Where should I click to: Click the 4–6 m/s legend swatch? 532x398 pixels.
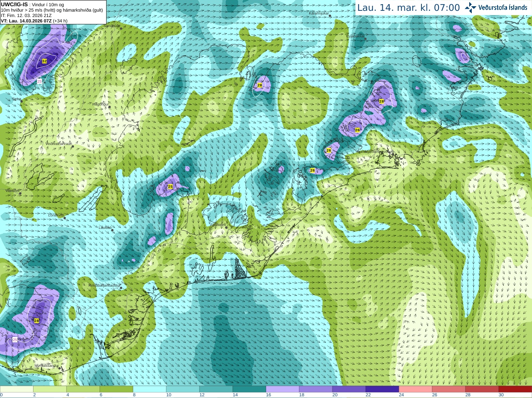(x=83, y=389)
